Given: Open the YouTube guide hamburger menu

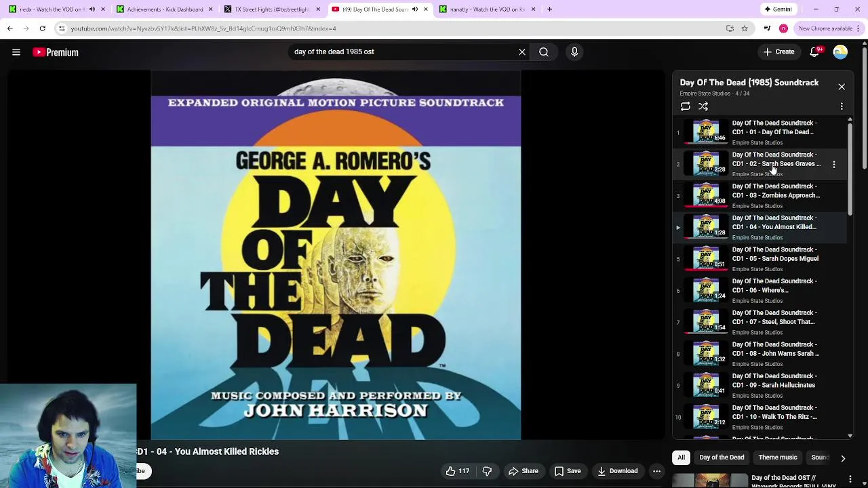Looking at the screenshot, I should 16,52.
